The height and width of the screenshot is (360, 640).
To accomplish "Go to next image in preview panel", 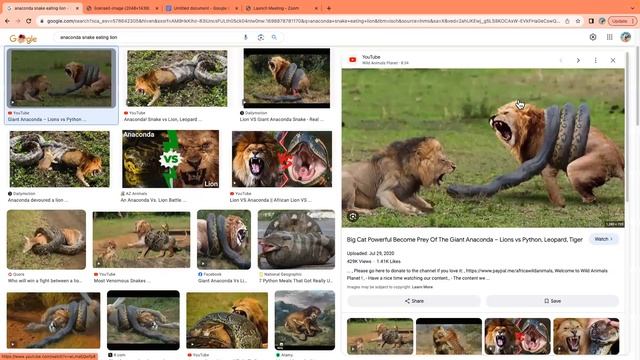I will pyautogui.click(x=578, y=60).
